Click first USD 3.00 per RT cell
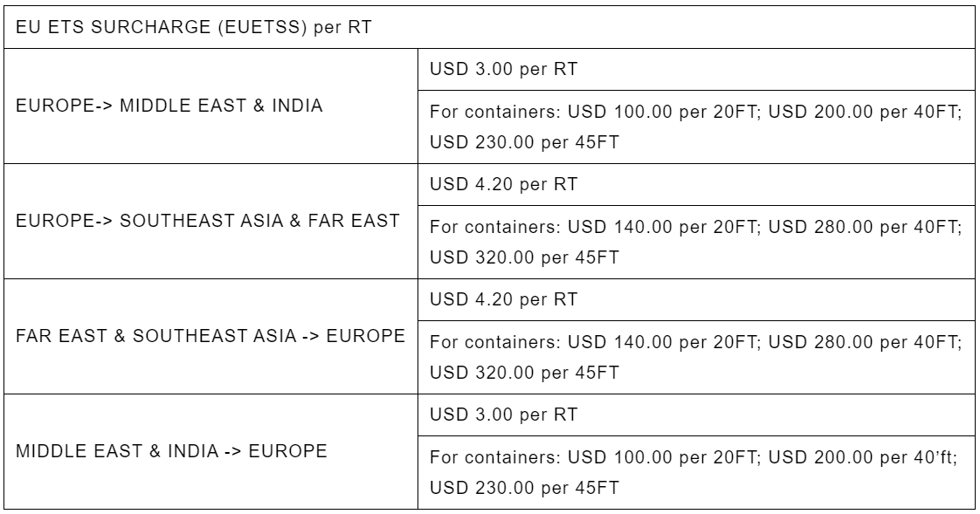 696,69
